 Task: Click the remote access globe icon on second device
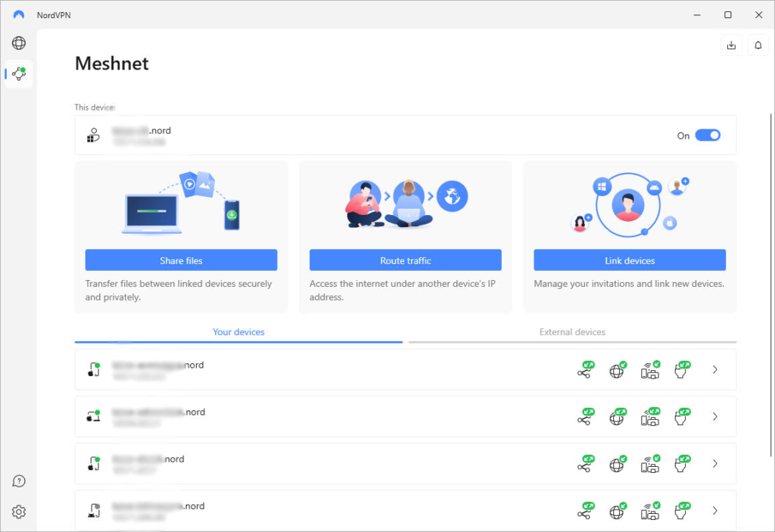coord(618,416)
